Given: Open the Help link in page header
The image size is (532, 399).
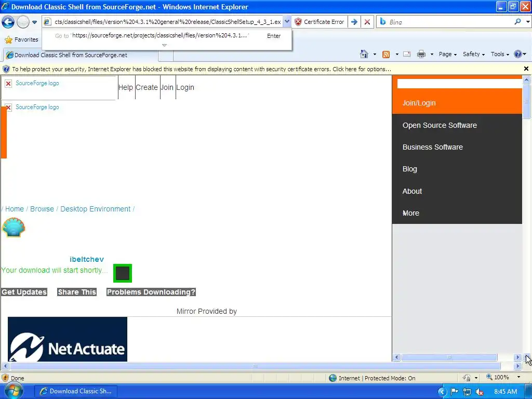Looking at the screenshot, I should pos(126,87).
